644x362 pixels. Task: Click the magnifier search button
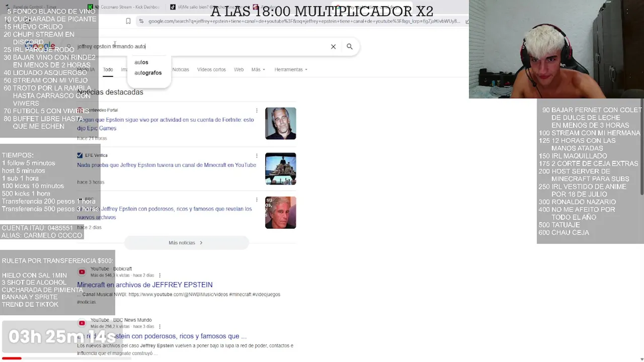(350, 47)
